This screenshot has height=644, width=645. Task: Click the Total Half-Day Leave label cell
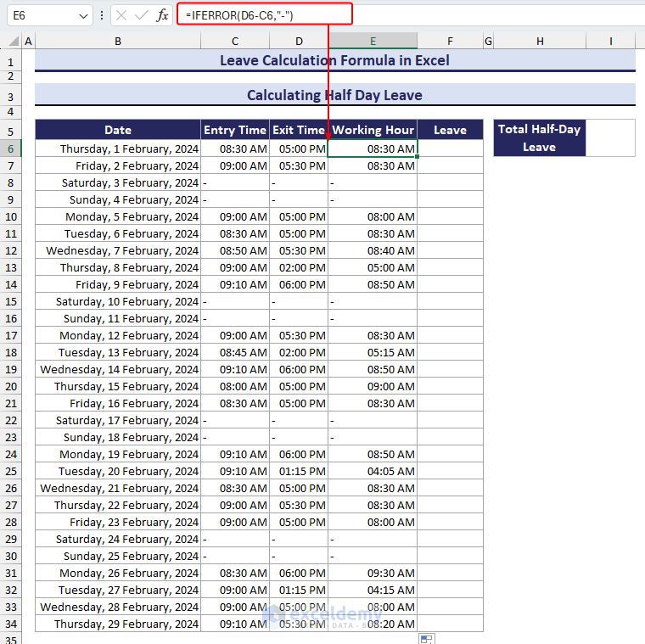(539, 138)
